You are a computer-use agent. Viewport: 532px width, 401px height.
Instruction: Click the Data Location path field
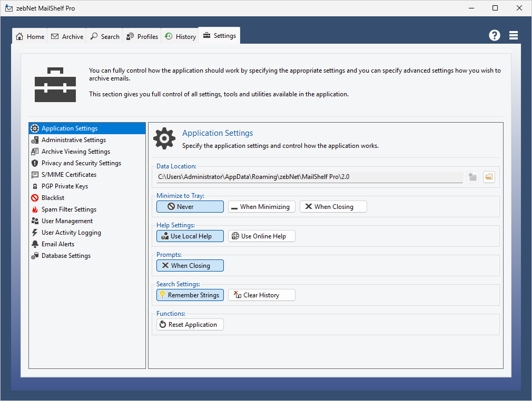[x=309, y=177]
